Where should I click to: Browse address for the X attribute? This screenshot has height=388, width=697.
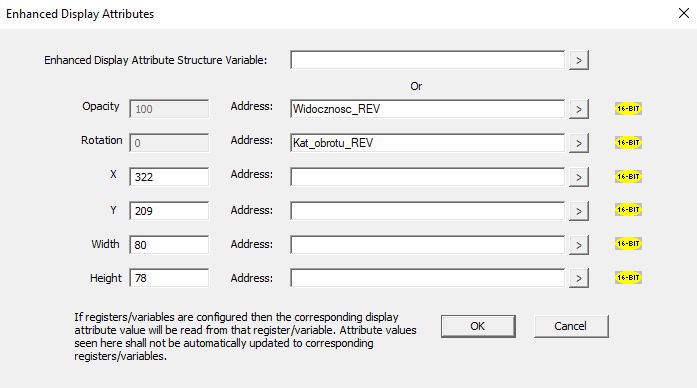coord(579,177)
